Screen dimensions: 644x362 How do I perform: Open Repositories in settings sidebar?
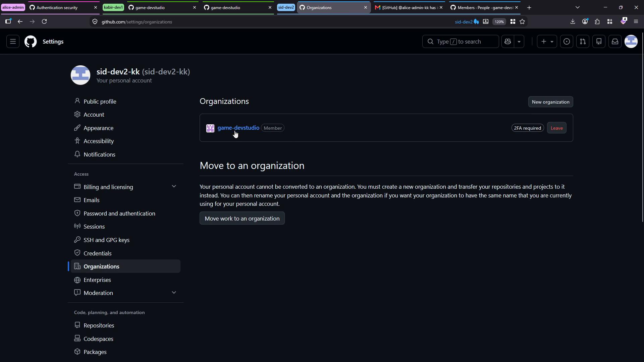pos(125,325)
